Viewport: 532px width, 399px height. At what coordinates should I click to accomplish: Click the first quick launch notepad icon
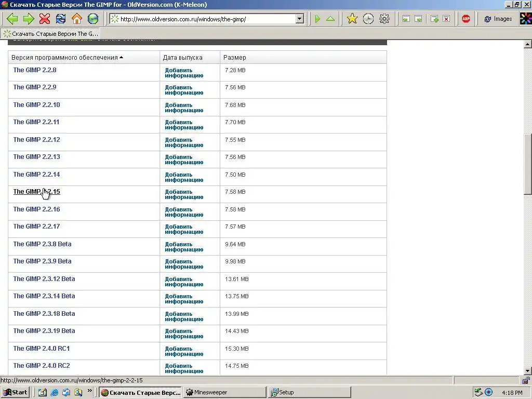coord(43,393)
